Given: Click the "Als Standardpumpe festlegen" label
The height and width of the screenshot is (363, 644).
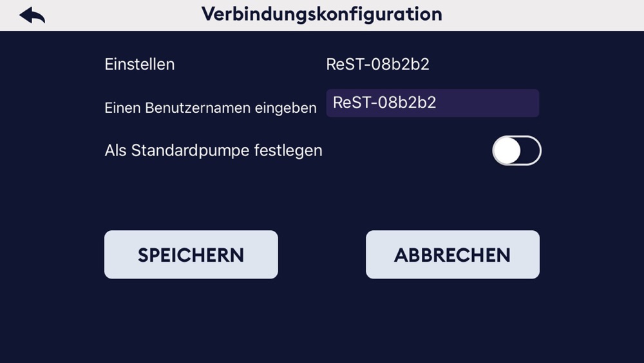Looking at the screenshot, I should (213, 151).
